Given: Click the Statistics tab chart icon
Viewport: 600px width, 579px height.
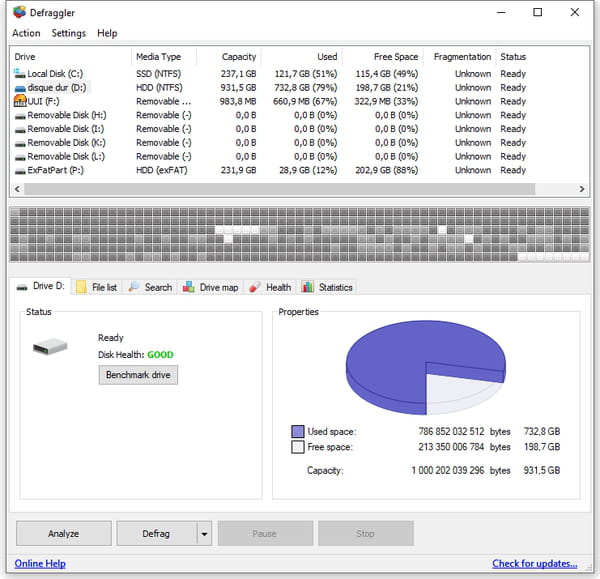Looking at the screenshot, I should (307, 287).
